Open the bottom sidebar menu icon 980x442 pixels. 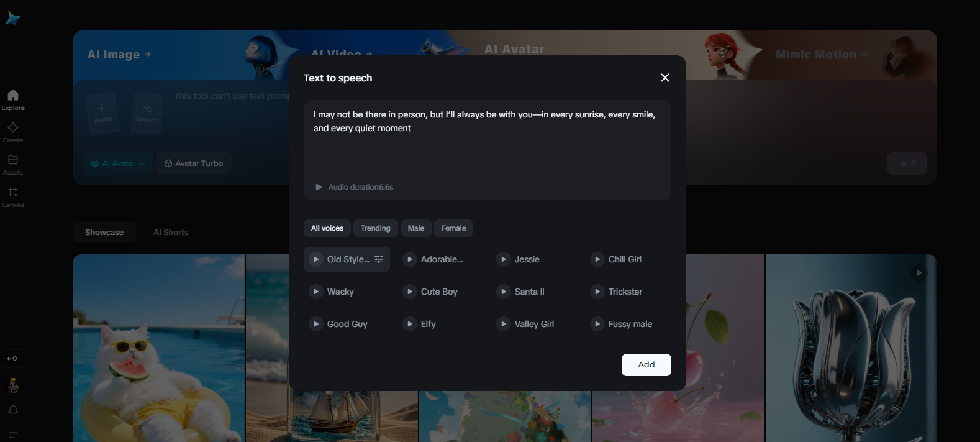click(13, 435)
